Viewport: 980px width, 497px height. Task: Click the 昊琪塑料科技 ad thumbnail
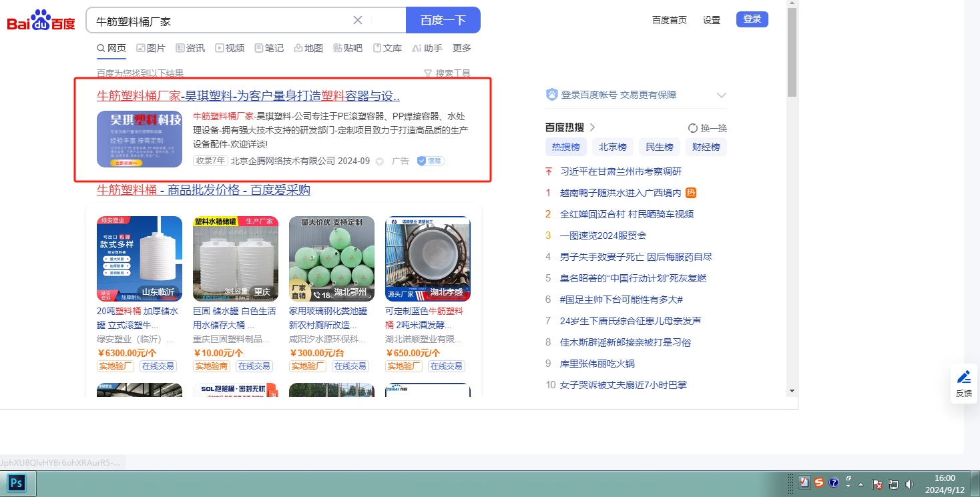click(x=140, y=139)
